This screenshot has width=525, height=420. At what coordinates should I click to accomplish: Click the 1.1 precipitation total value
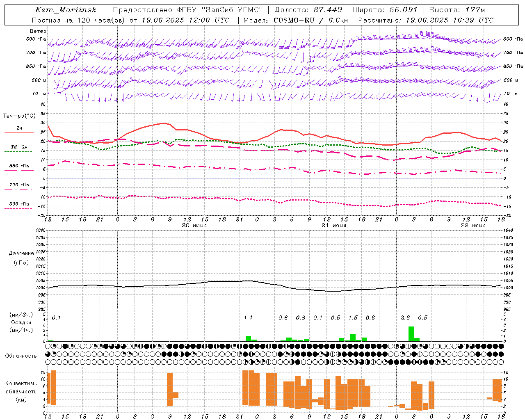(248, 318)
